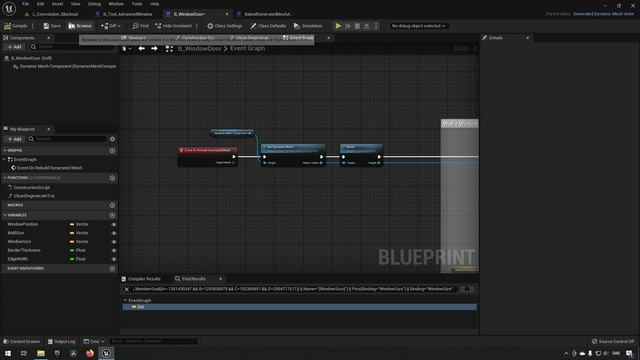
Task: Open the File menu
Action: click(x=25, y=4)
